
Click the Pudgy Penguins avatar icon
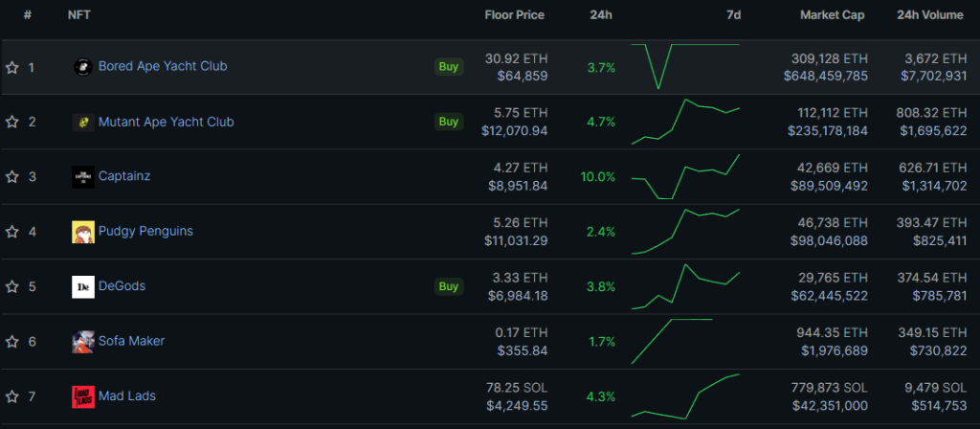pyautogui.click(x=83, y=232)
